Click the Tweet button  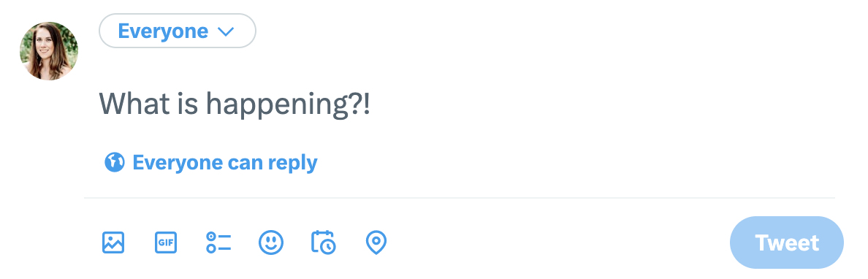point(787,242)
